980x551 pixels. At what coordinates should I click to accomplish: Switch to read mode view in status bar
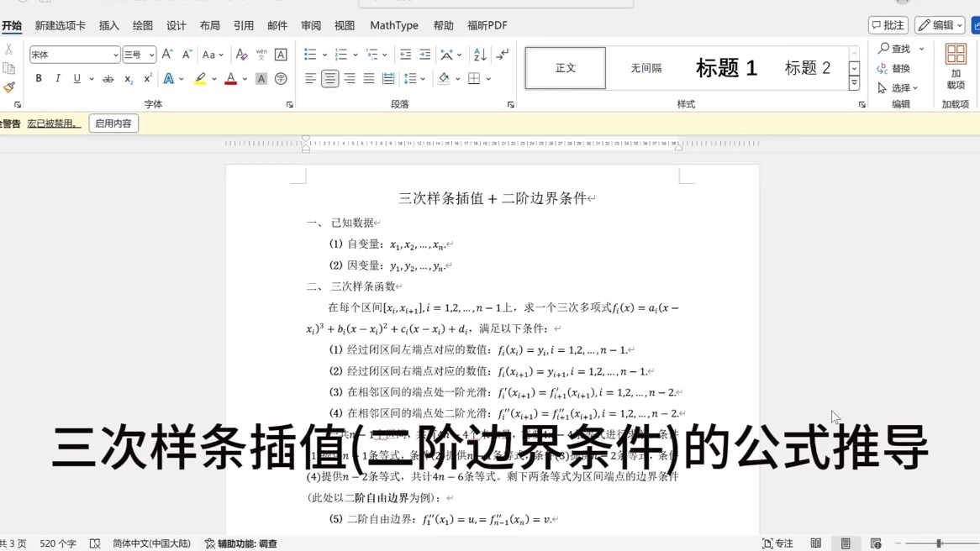pos(815,543)
